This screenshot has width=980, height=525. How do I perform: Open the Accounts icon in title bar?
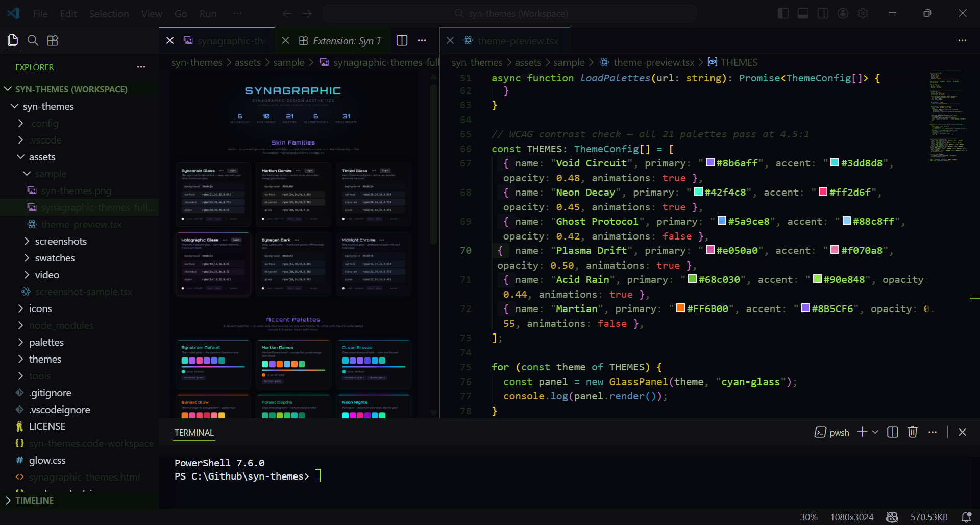click(843, 13)
